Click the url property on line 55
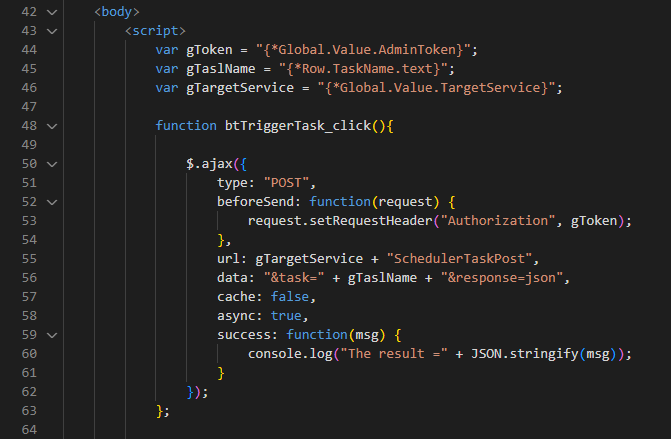The height and width of the screenshot is (439, 671). pyautogui.click(x=229, y=258)
